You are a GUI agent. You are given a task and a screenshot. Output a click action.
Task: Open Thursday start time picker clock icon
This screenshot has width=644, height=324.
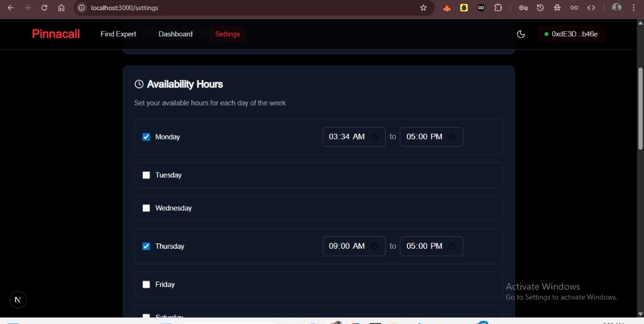[374, 246]
